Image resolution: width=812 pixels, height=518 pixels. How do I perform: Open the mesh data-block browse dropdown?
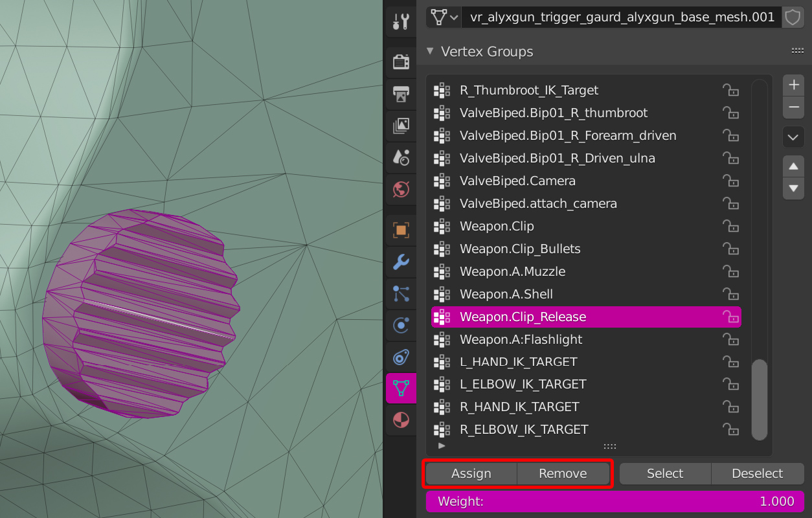click(x=444, y=17)
